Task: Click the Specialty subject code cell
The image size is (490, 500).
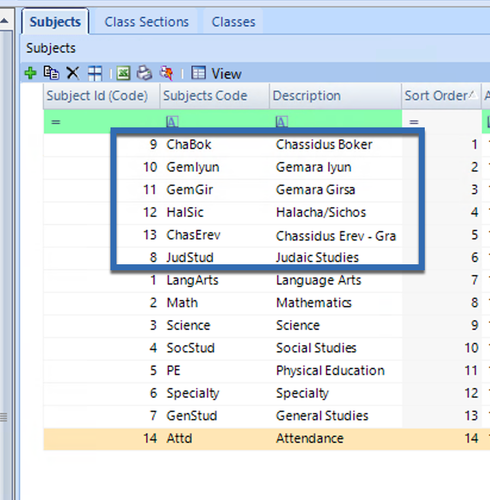Action: pyautogui.click(x=214, y=393)
